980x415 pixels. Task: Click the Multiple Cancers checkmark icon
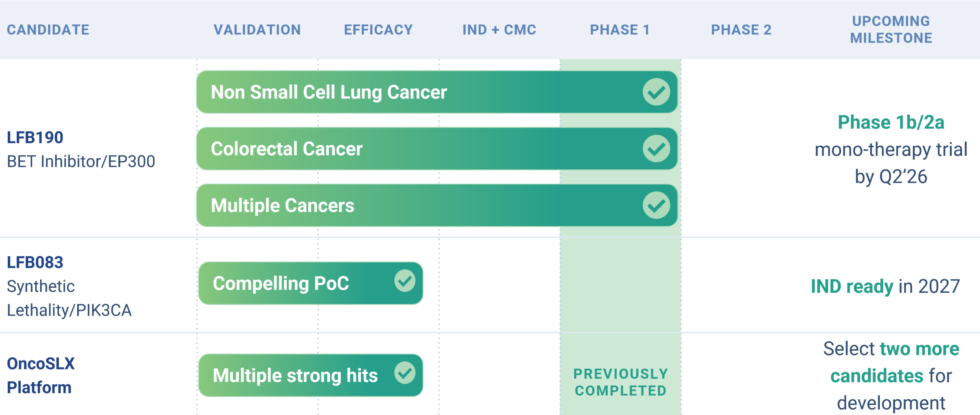click(656, 205)
